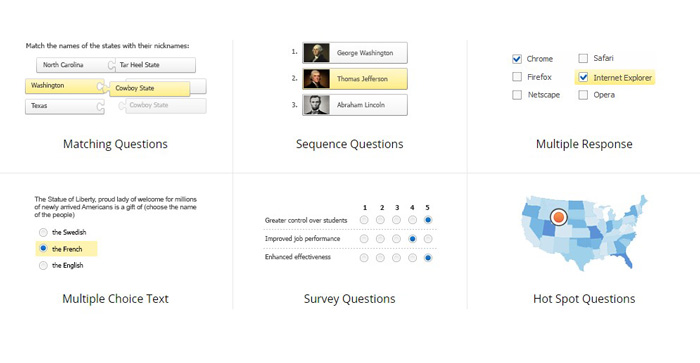The height and width of the screenshot is (363, 700).
Task: Select the Thomas Jefferson portrait image
Action: [317, 79]
